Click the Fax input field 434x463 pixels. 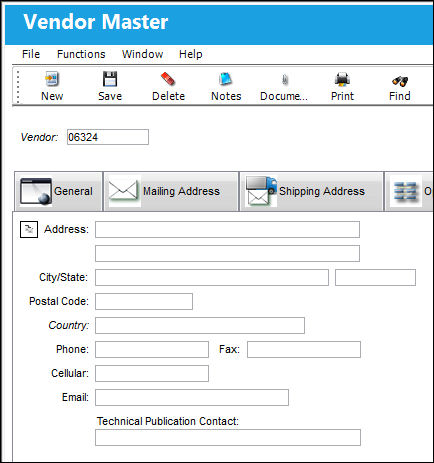[304, 349]
